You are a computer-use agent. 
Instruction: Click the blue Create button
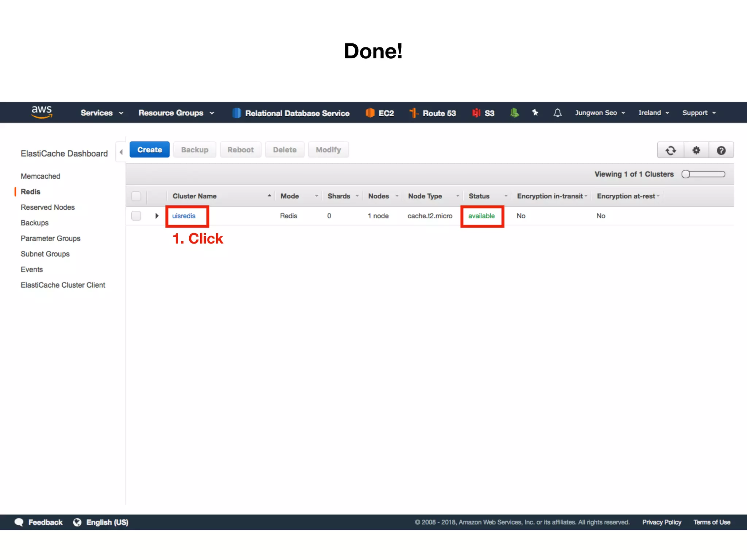coord(150,150)
